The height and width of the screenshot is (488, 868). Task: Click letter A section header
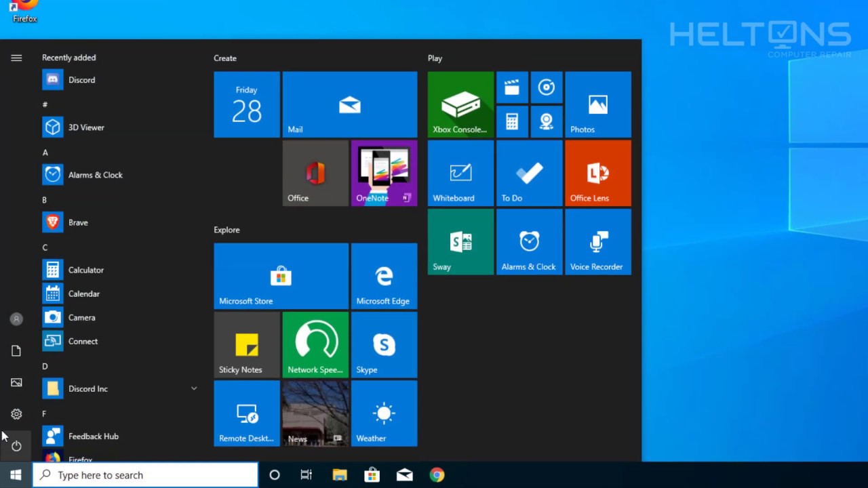(x=45, y=152)
